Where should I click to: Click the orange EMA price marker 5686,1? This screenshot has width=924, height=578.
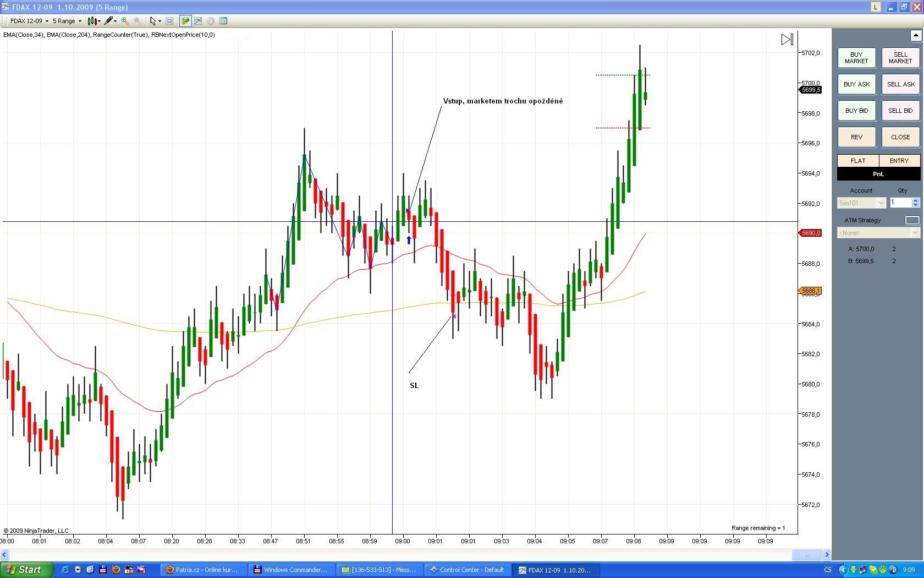[x=811, y=291]
